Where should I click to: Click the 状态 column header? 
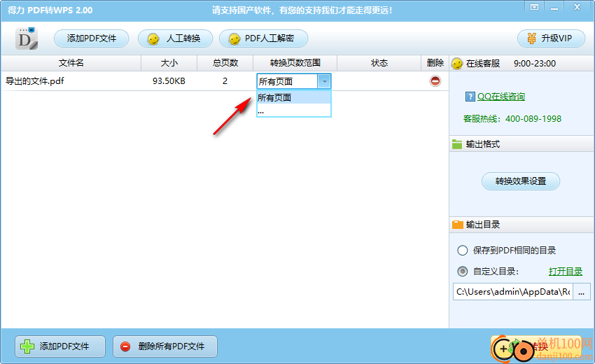tap(379, 63)
